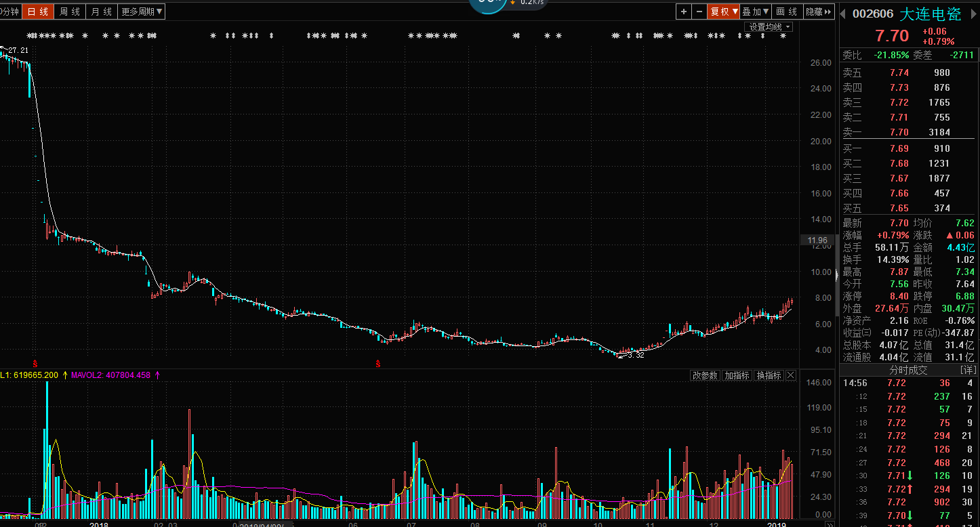Click the 分时成交 section header

pyautogui.click(x=908, y=370)
